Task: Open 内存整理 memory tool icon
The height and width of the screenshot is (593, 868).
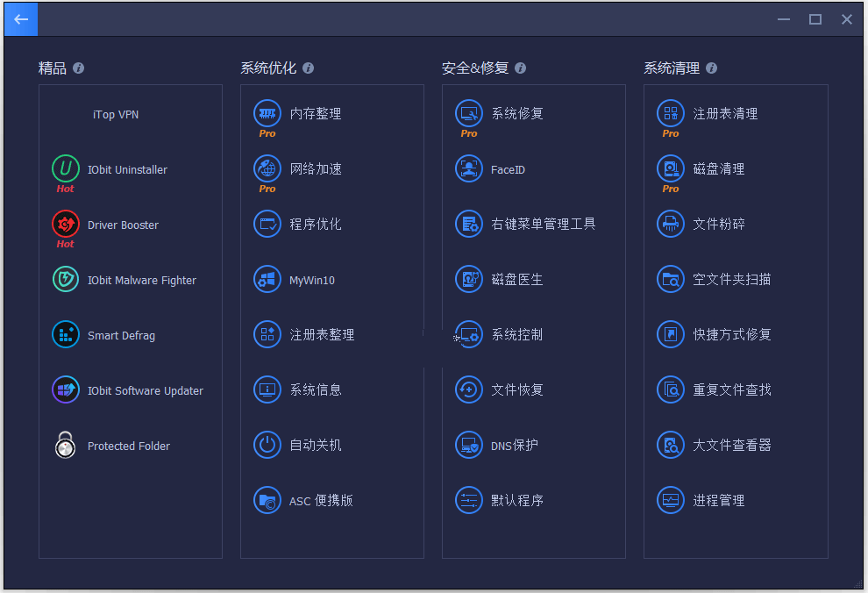Action: pos(267,113)
